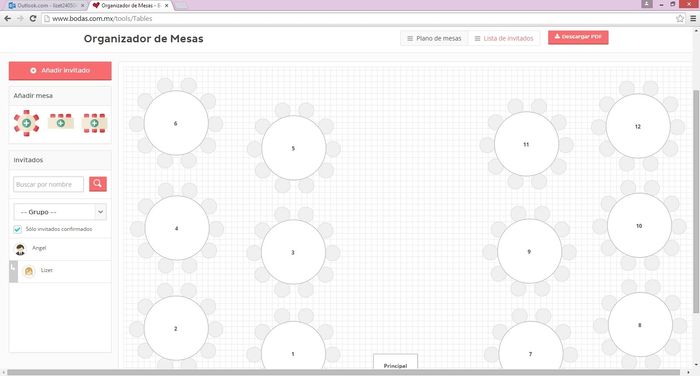The image size is (700, 376).
Task: Bookmark page with star icon
Action: (680, 18)
